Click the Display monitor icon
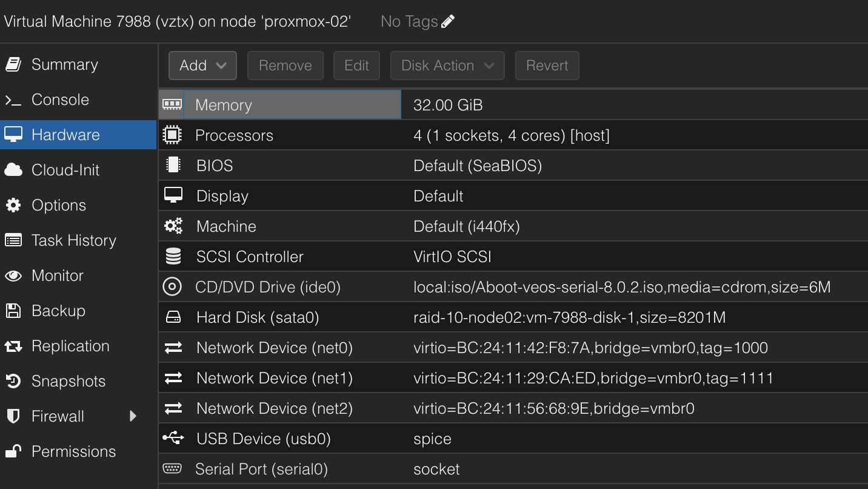 pyautogui.click(x=173, y=195)
